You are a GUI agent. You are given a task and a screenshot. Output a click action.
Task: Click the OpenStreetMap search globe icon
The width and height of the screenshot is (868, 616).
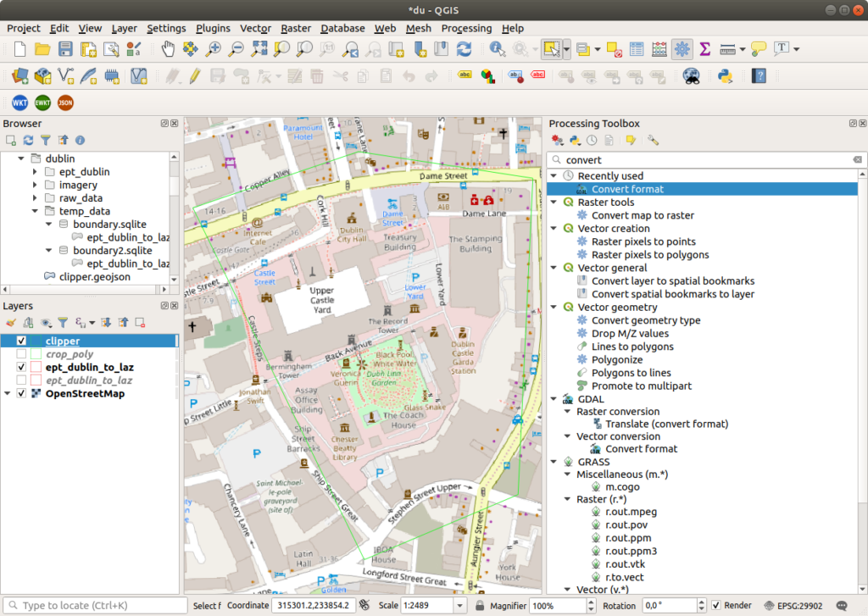click(x=692, y=75)
